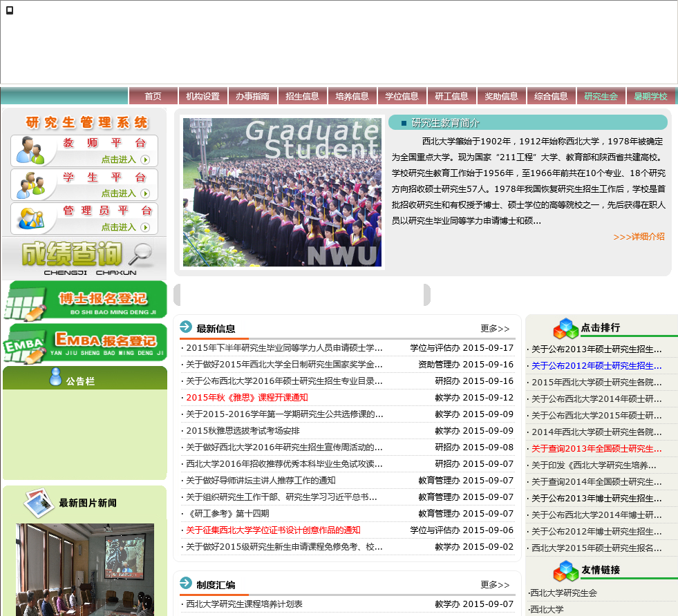The width and height of the screenshot is (678, 616).
Task: Click the round arrow icon beside 最新信息
Action: click(x=186, y=327)
